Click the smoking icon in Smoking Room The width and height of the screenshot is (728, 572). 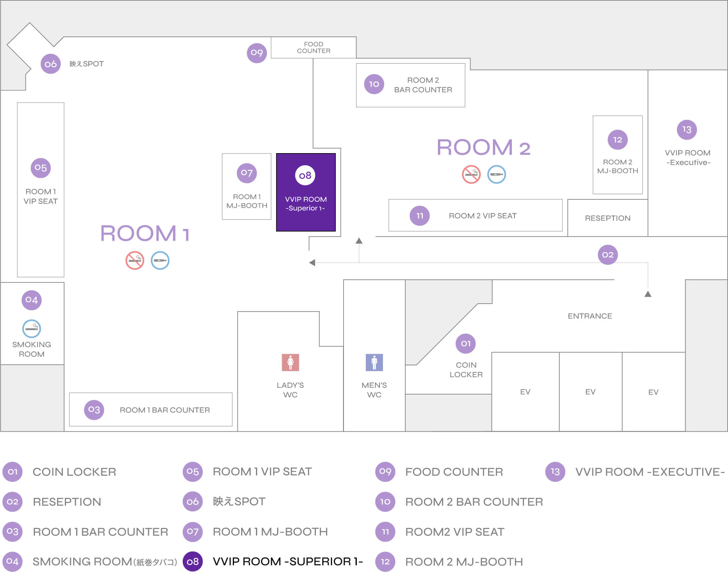pos(31,329)
